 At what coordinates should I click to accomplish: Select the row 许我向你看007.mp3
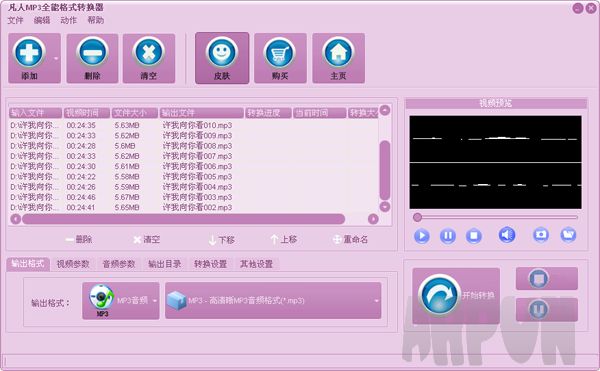tap(194, 156)
